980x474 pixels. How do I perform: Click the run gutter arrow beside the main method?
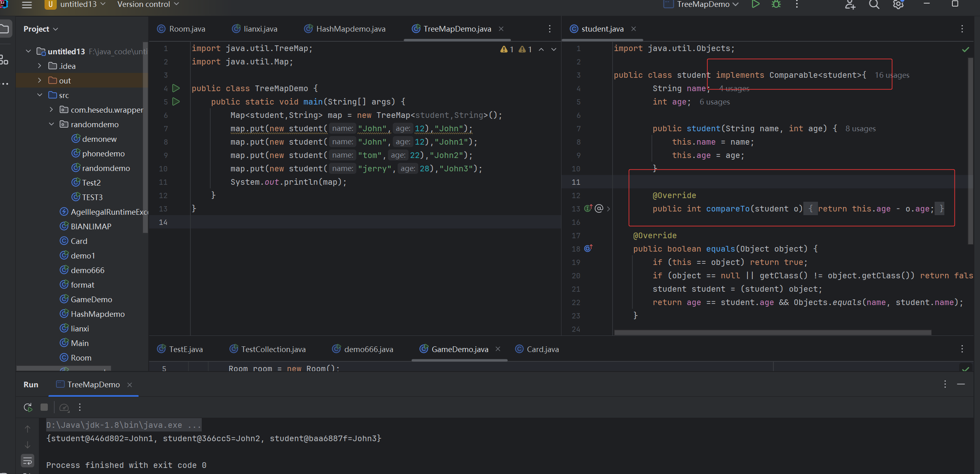[x=176, y=102]
